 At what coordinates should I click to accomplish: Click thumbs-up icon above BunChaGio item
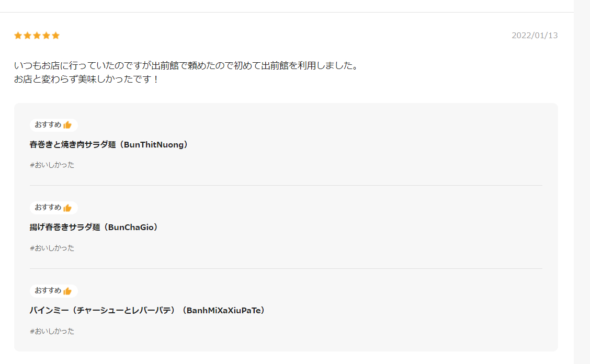click(67, 208)
